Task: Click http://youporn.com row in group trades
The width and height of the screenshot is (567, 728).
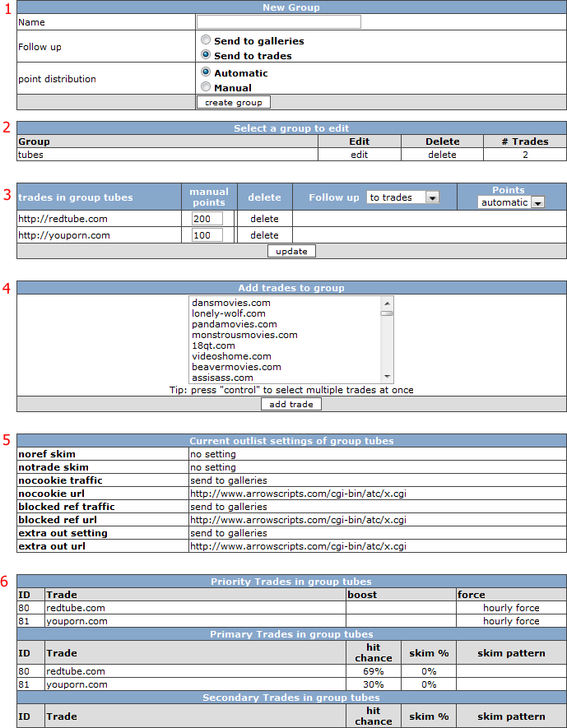Action: point(64,235)
